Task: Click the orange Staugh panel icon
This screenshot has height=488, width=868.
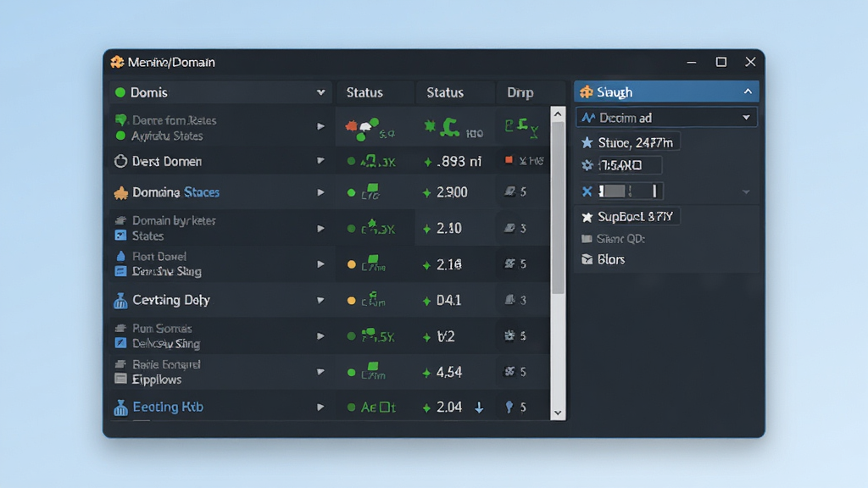Action: (x=587, y=91)
